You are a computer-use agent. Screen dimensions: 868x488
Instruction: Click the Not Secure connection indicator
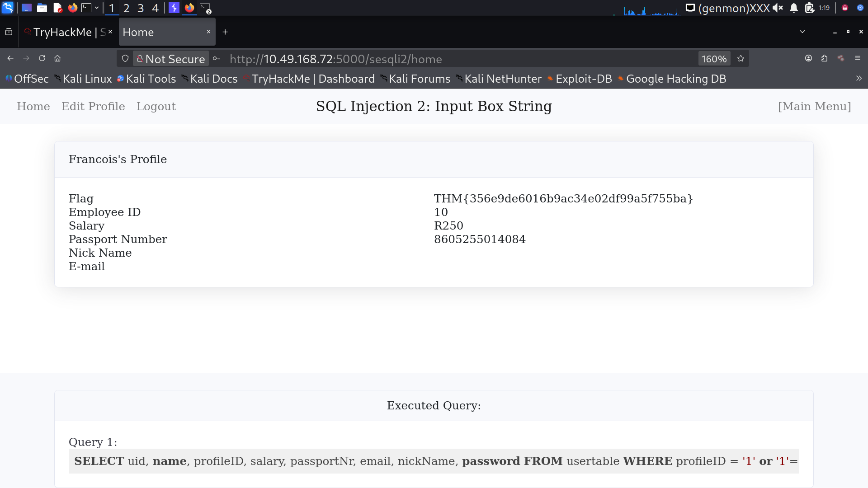[x=171, y=59]
